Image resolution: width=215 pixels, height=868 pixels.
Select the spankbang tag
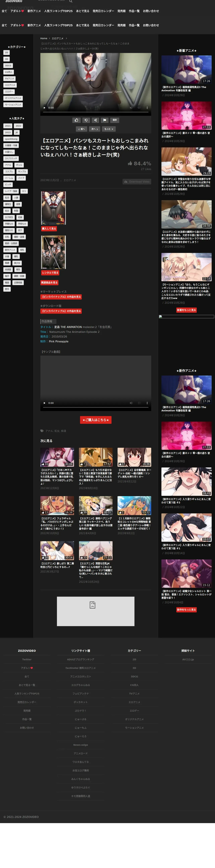(11, 139)
